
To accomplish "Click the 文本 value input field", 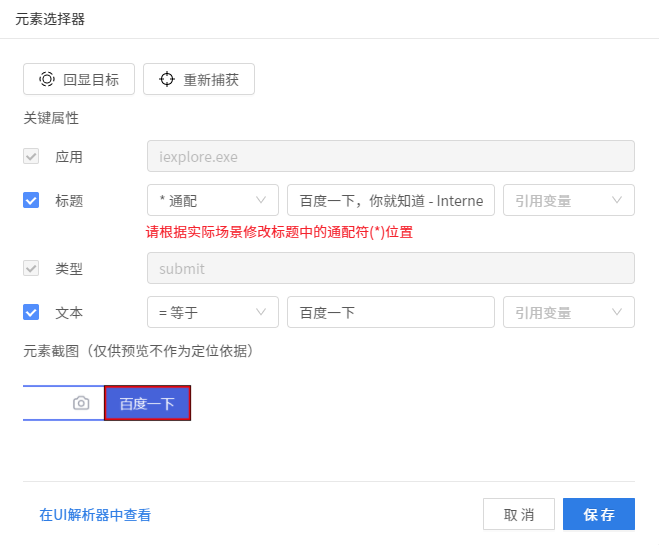I will (x=390, y=312).
